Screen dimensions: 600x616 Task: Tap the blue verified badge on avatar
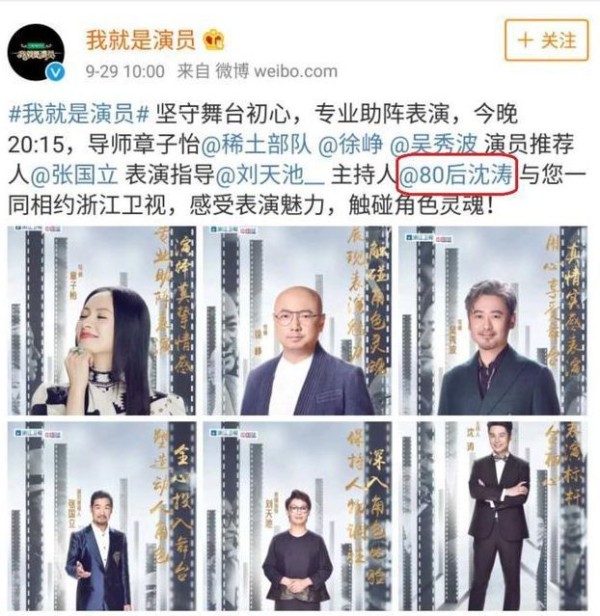[x=56, y=73]
